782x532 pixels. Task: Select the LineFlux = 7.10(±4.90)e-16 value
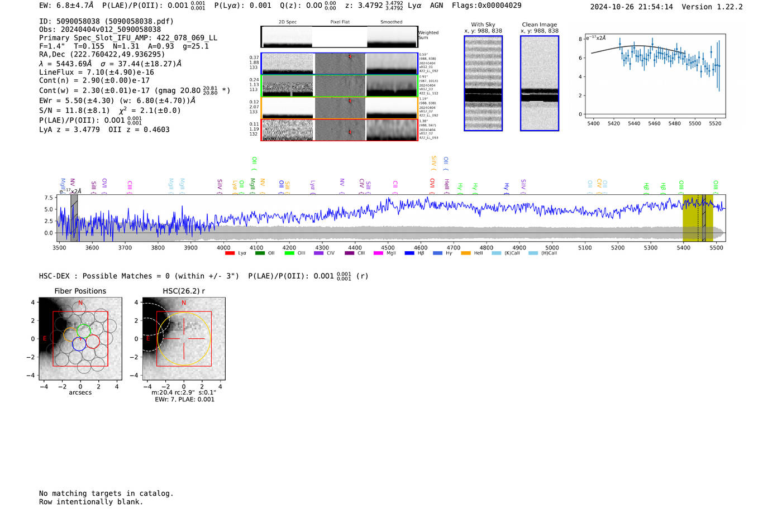(97, 72)
